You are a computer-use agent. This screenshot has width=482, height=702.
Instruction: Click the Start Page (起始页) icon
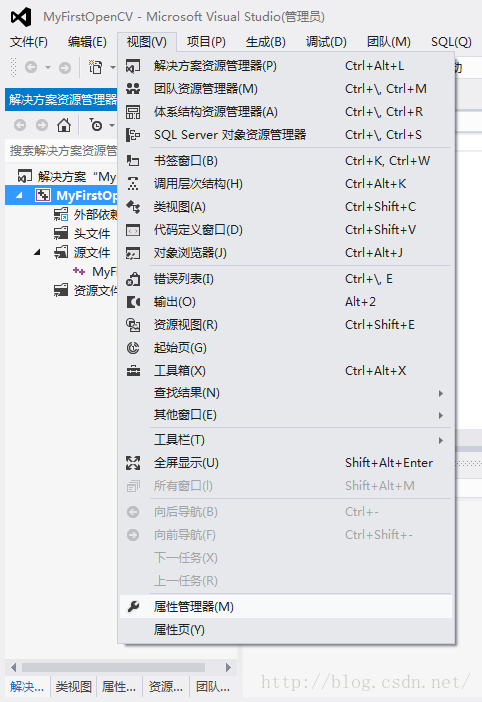(x=133, y=348)
